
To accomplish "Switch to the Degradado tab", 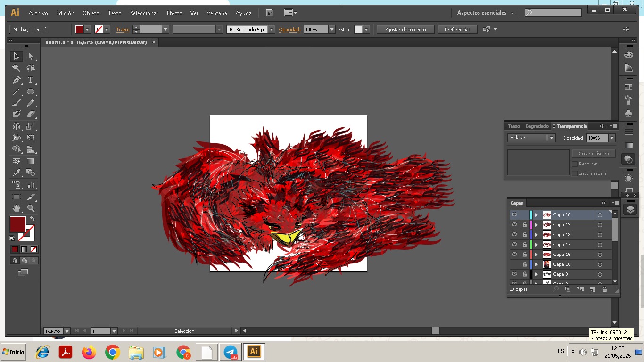I will click(x=537, y=126).
